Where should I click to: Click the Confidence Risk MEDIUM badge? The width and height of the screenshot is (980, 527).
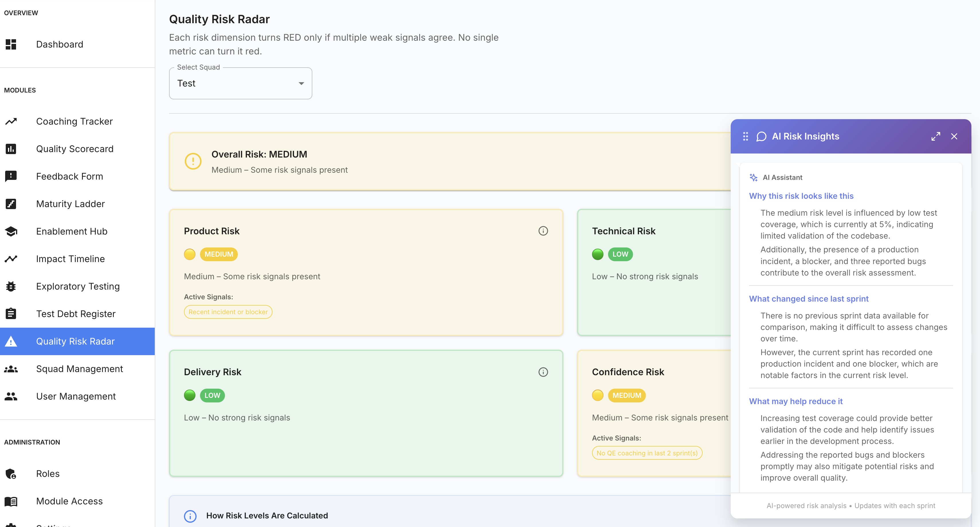click(x=627, y=396)
